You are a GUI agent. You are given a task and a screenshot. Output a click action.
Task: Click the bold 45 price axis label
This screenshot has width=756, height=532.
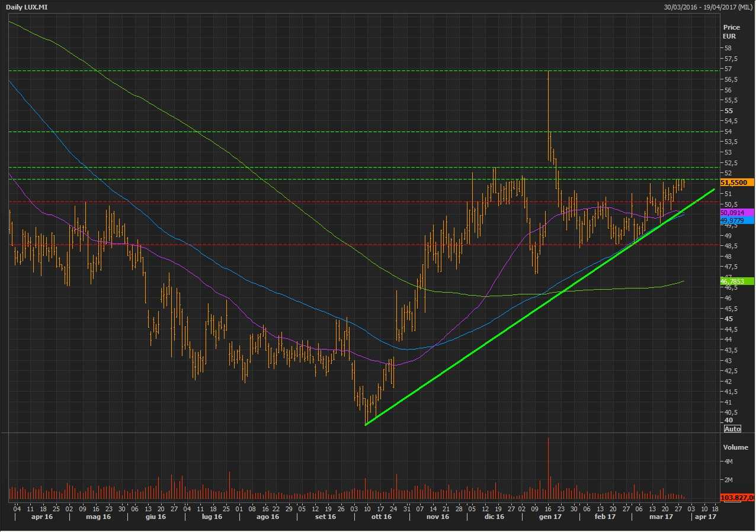pyautogui.click(x=728, y=319)
